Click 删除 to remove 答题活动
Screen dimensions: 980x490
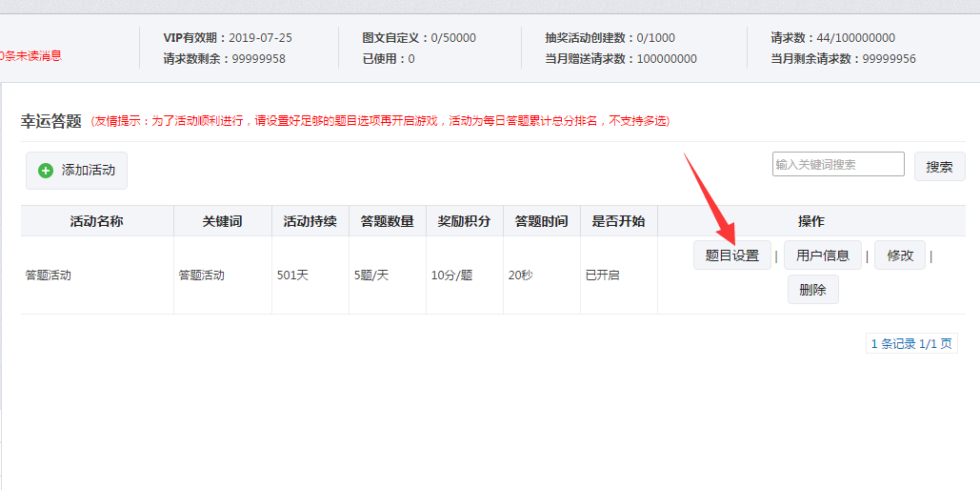click(x=812, y=290)
